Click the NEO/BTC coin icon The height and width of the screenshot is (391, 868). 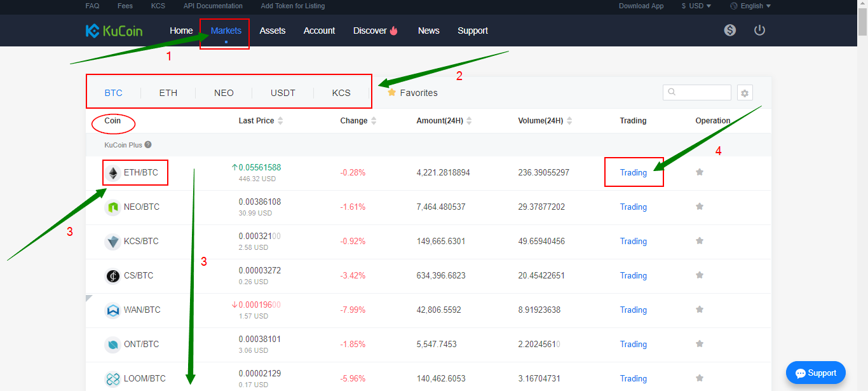(x=112, y=207)
